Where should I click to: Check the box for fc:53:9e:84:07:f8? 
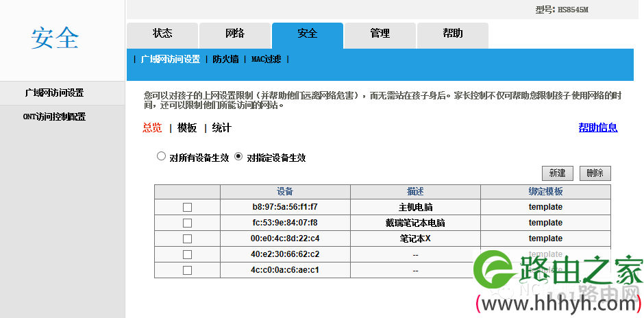click(x=187, y=223)
